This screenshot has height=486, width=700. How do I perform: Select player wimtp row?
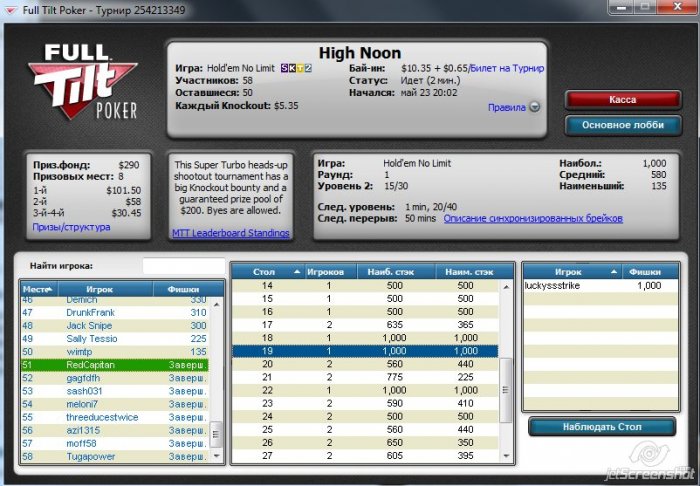point(114,352)
